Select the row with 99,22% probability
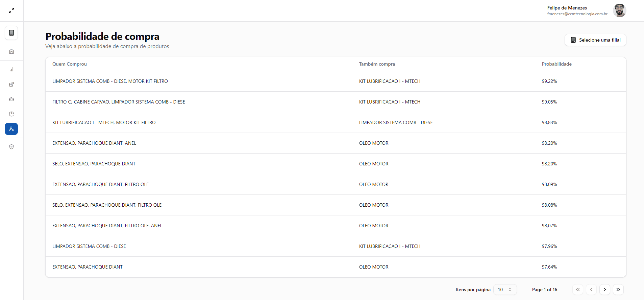Viewport: 644px width, 300px height. tap(336, 81)
